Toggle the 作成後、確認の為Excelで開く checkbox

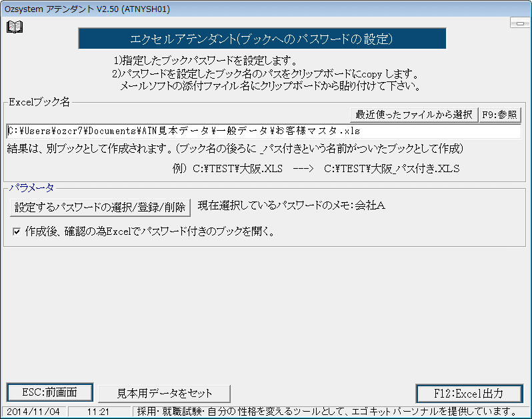click(16, 232)
